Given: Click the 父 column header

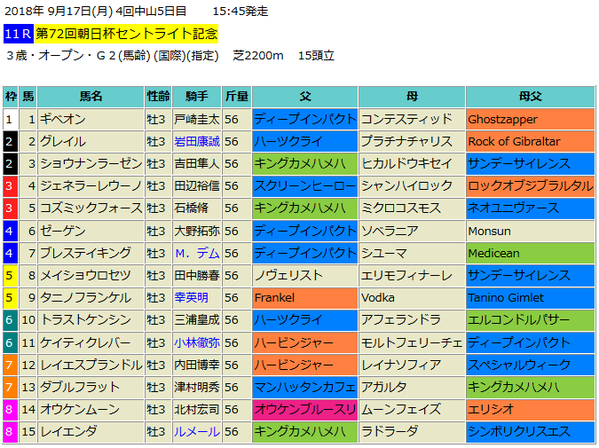Looking at the screenshot, I should click(x=305, y=96).
